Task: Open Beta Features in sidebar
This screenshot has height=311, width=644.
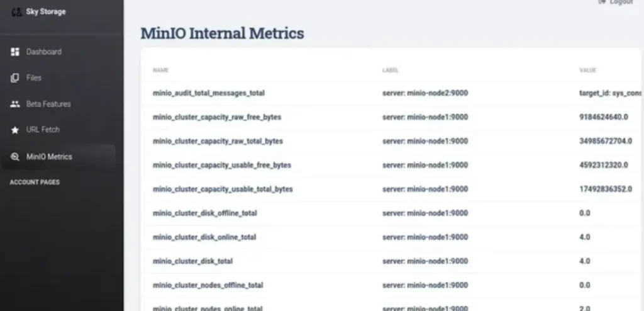Action: click(48, 104)
